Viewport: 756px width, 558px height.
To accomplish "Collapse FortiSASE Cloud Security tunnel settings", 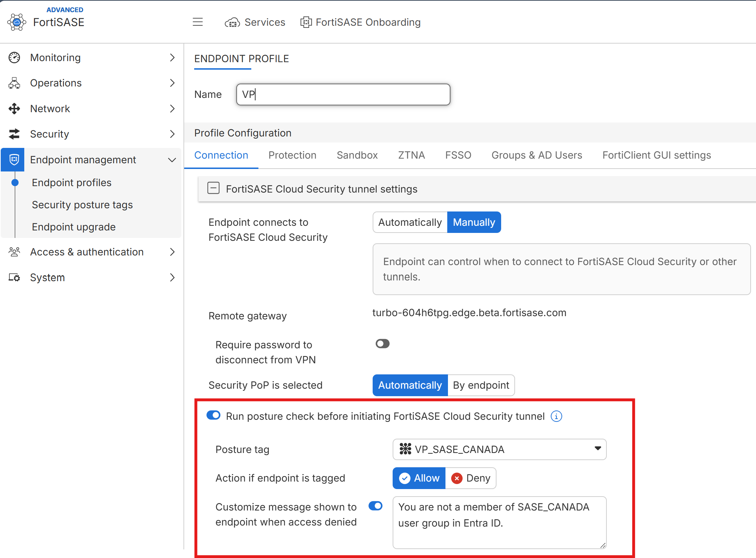I will coord(213,188).
